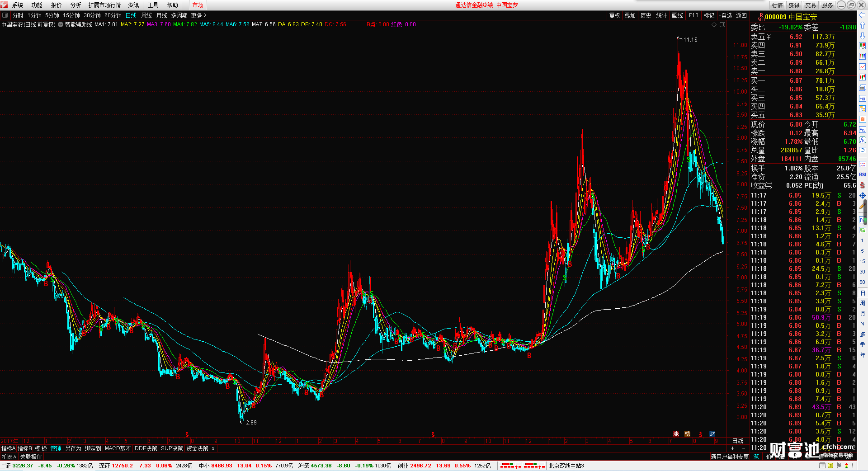Click the down arrow icon in right sidebar

click(862, 36)
